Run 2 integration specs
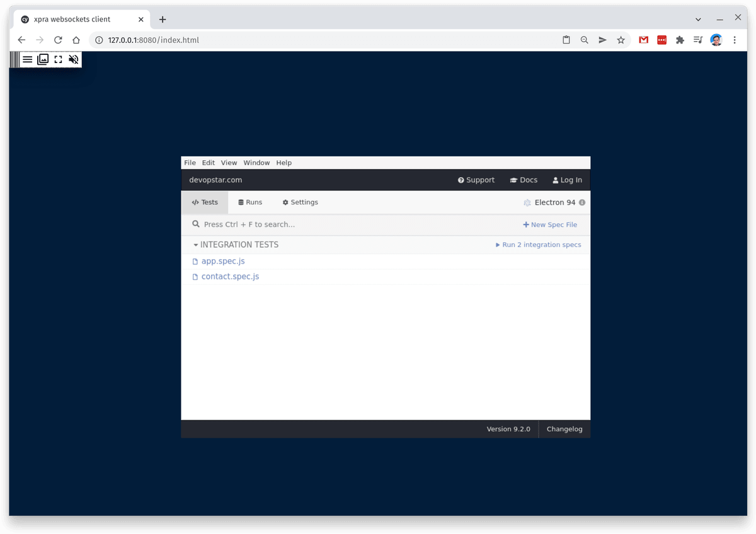 click(538, 245)
